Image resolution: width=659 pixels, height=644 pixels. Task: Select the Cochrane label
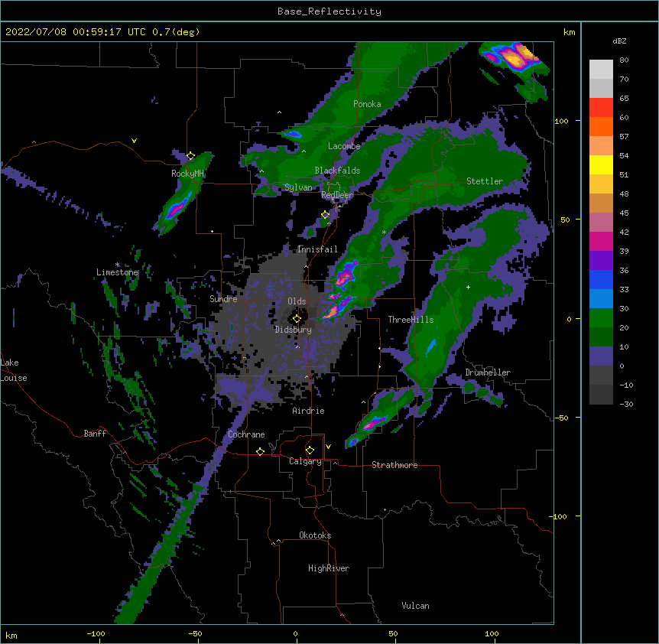pos(246,434)
